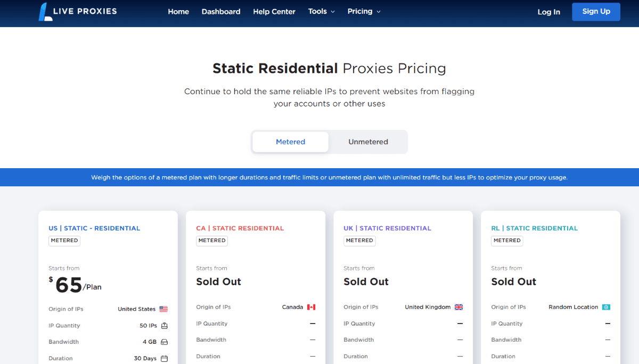
Task: Switch pricing to Metered plans
Action: tap(291, 142)
